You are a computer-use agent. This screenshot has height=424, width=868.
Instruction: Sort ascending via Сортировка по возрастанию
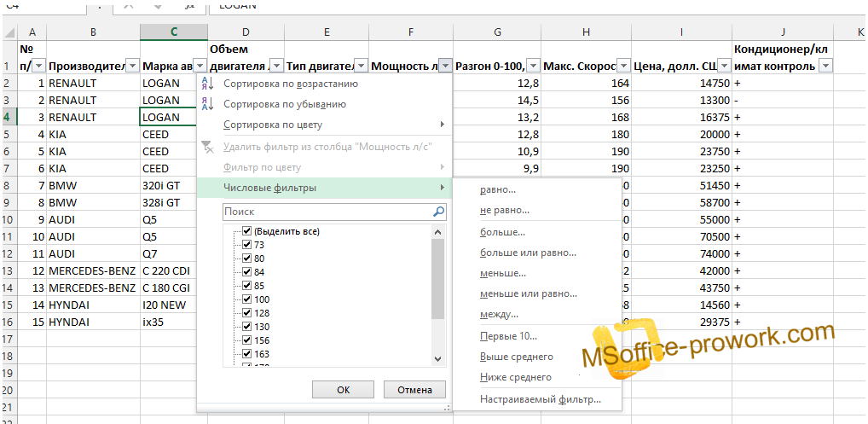324,84
